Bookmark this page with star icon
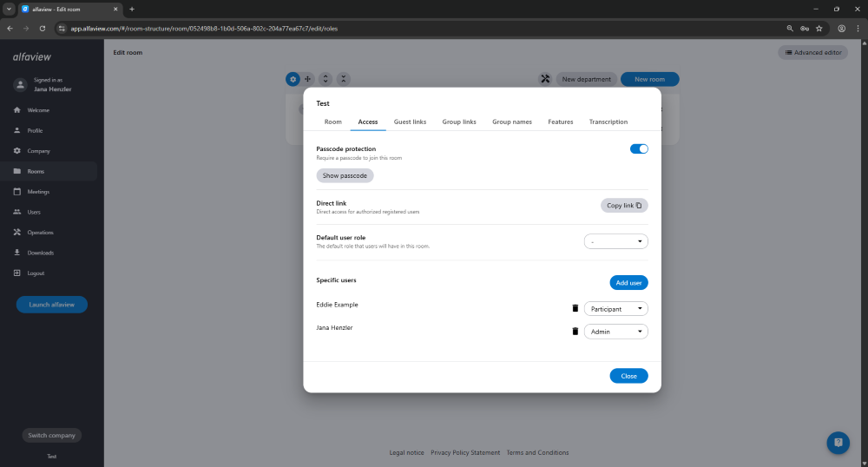868x467 pixels. [819, 28]
